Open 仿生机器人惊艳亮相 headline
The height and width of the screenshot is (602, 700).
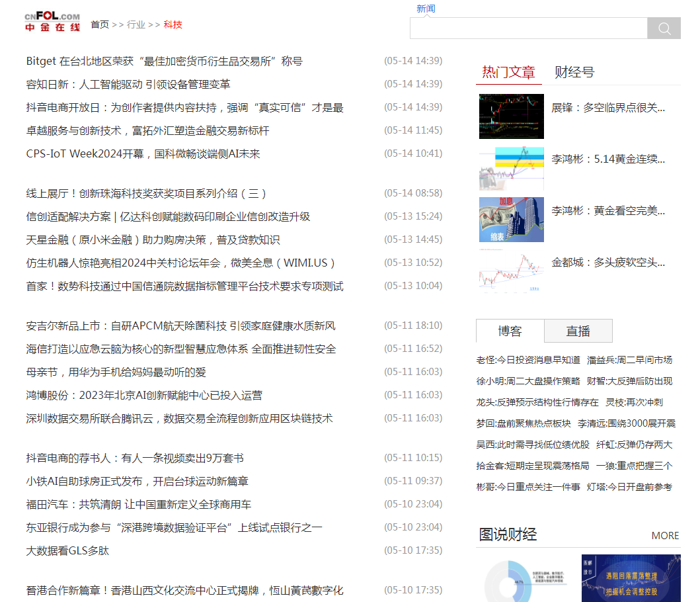point(180,263)
